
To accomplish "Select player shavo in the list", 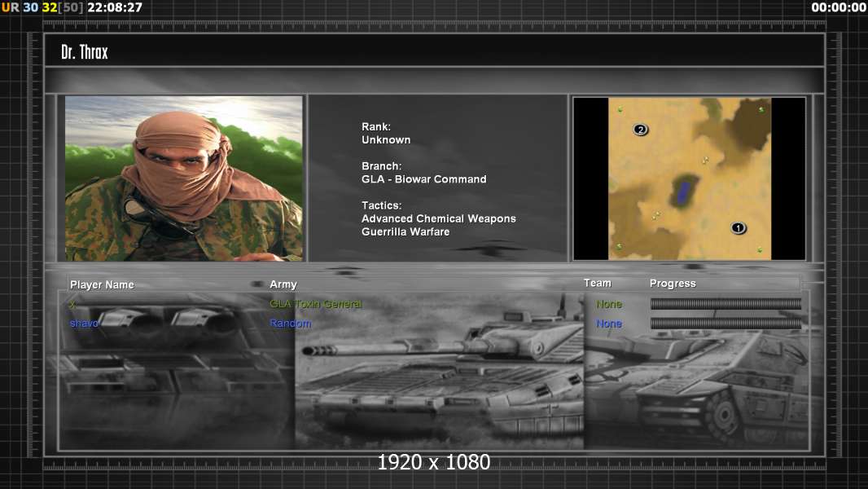I will coord(84,324).
